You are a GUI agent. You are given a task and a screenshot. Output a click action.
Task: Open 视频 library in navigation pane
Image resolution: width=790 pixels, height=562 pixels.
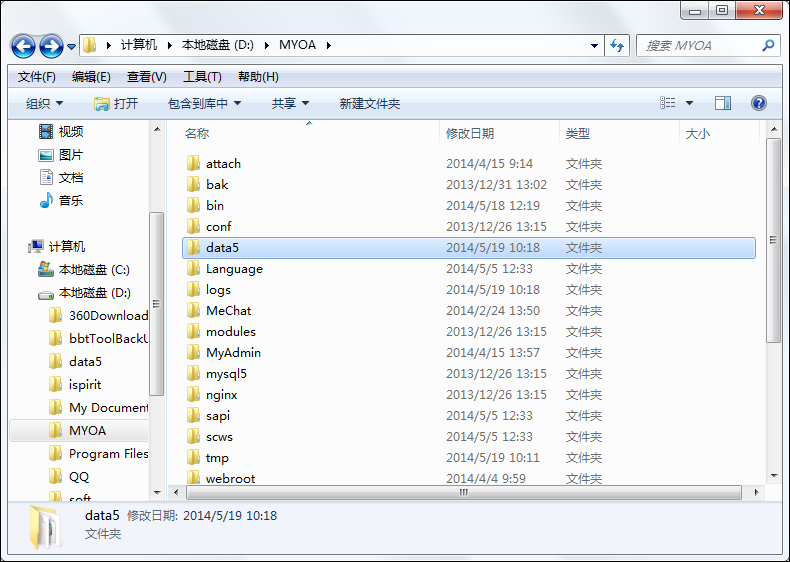pyautogui.click(x=60, y=132)
